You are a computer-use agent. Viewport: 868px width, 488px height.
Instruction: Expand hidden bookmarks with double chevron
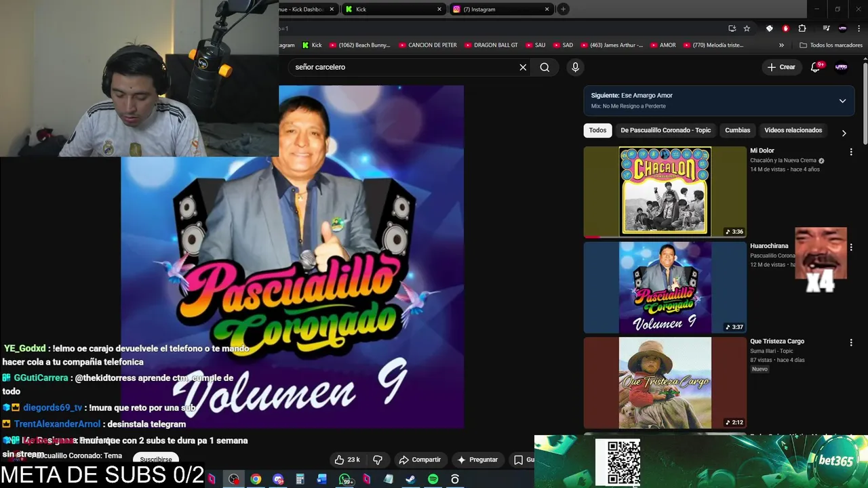click(x=781, y=45)
